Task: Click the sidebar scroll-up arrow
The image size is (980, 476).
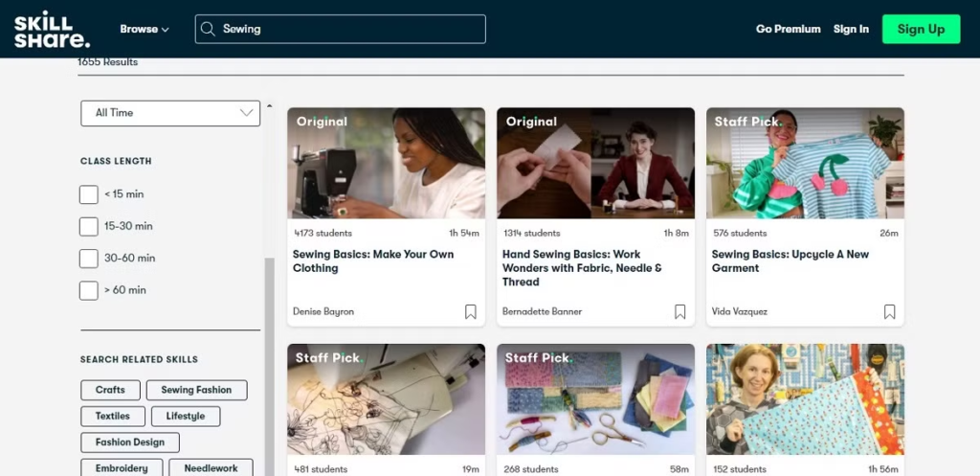Action: point(269,105)
